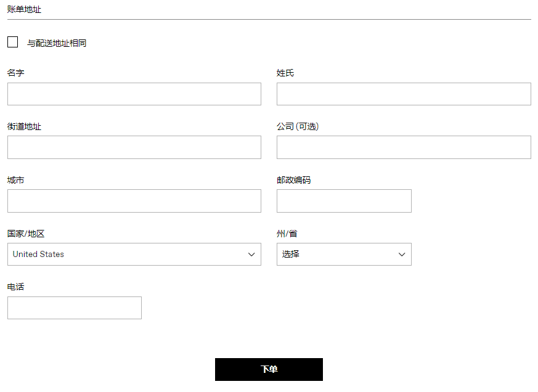The height and width of the screenshot is (392, 538).
Task: Click the 名字 first name input field
Action: tap(134, 94)
